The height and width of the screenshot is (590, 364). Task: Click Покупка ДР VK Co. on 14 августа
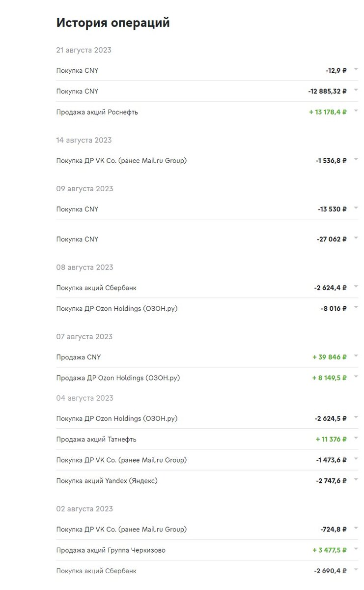[121, 161]
